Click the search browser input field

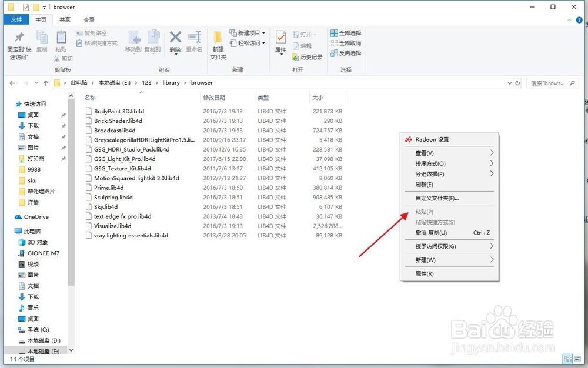click(552, 83)
